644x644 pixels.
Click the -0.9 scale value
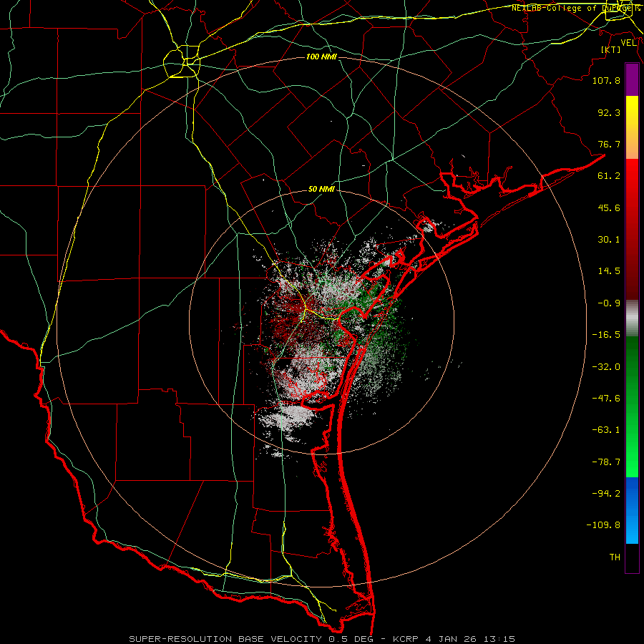tap(609, 303)
